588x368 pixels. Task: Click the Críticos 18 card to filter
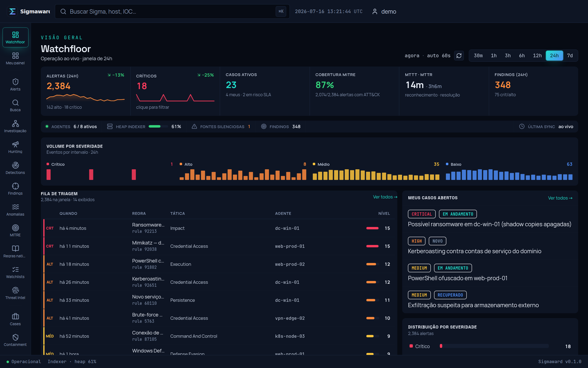click(175, 91)
